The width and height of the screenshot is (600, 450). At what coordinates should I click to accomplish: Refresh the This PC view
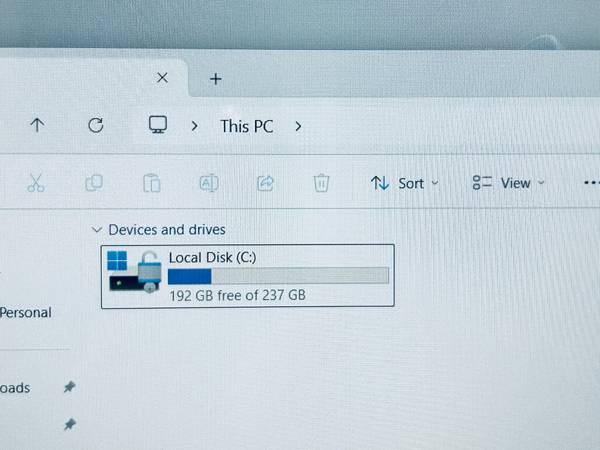pos(96,125)
